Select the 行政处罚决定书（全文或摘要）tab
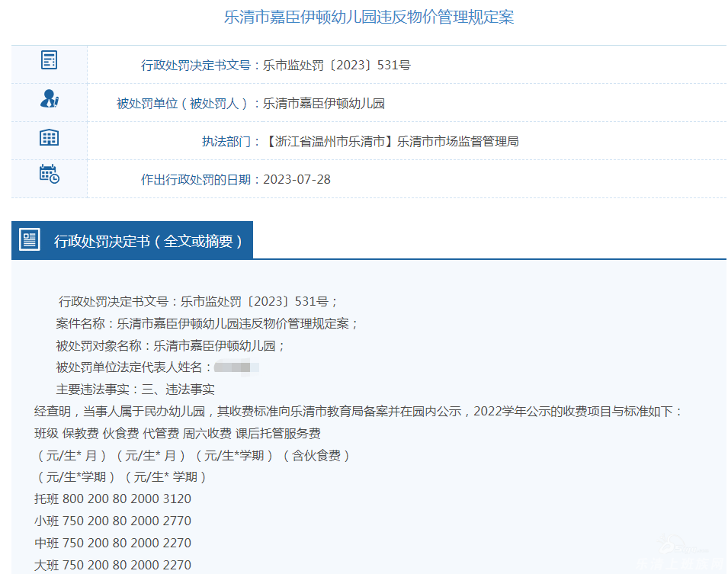This screenshot has width=728, height=574. [133, 240]
